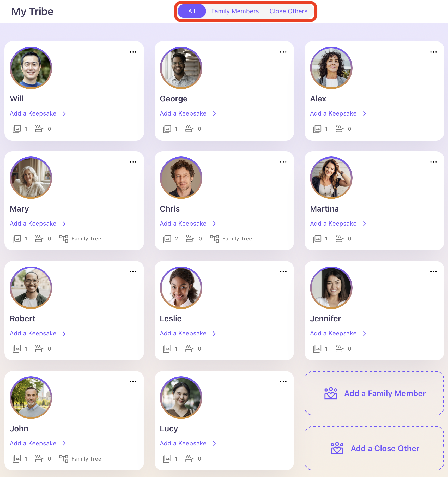Select the All filter pill
448x477 pixels.
(x=192, y=11)
